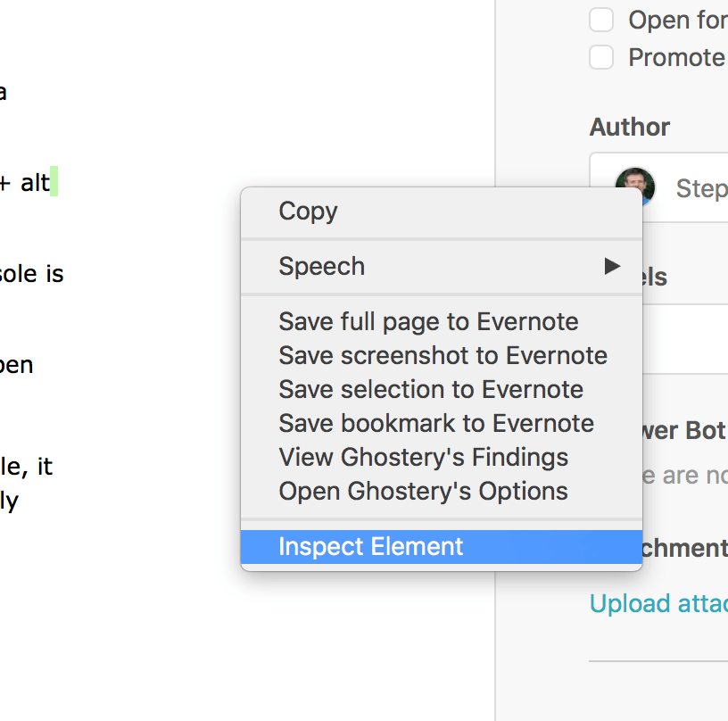
Task: Click the Author section heading
Action: (x=630, y=127)
